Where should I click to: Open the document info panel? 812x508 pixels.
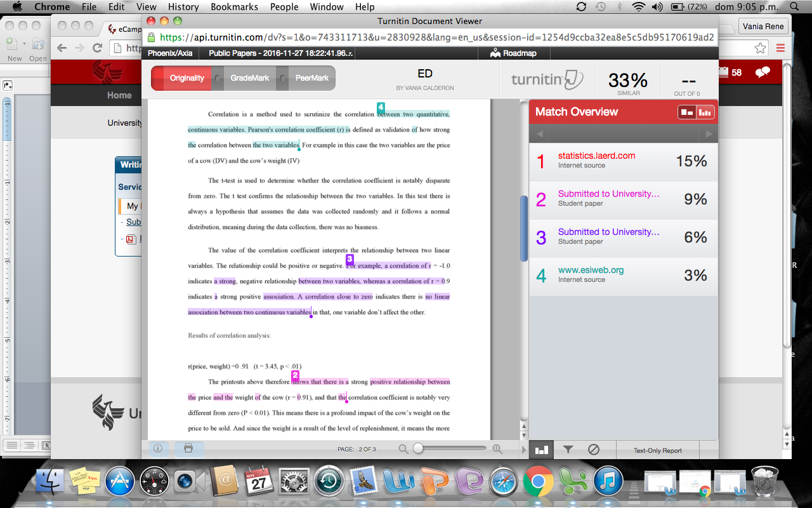[157, 449]
